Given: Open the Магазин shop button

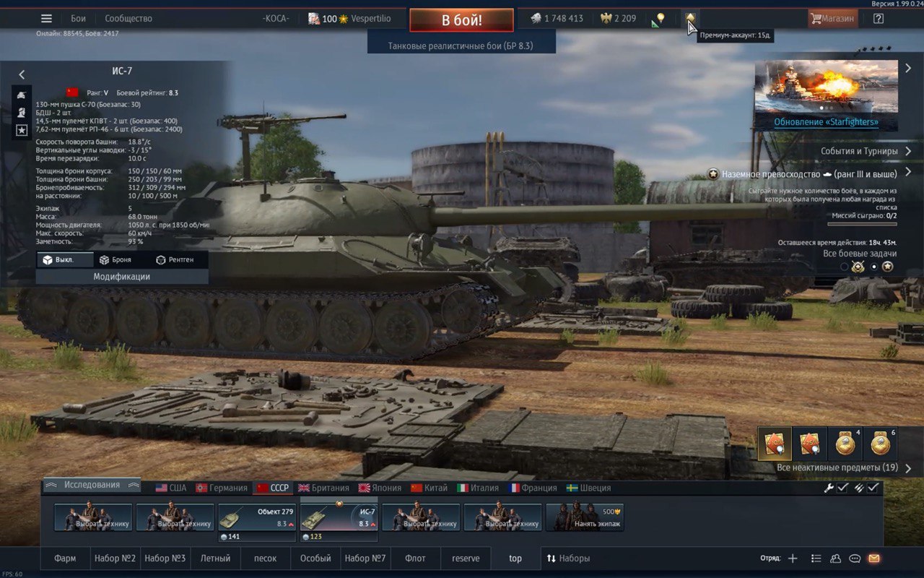Looking at the screenshot, I should point(833,19).
